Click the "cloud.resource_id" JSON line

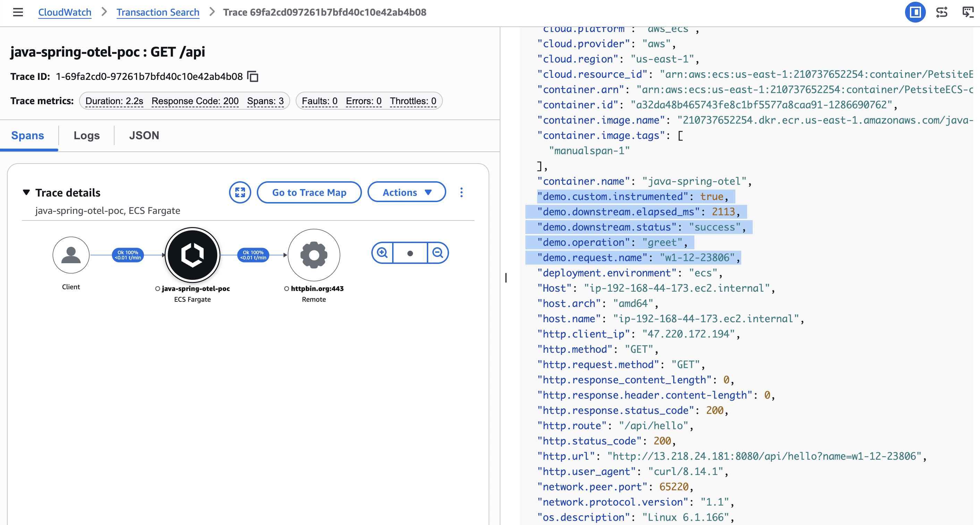(x=755, y=74)
